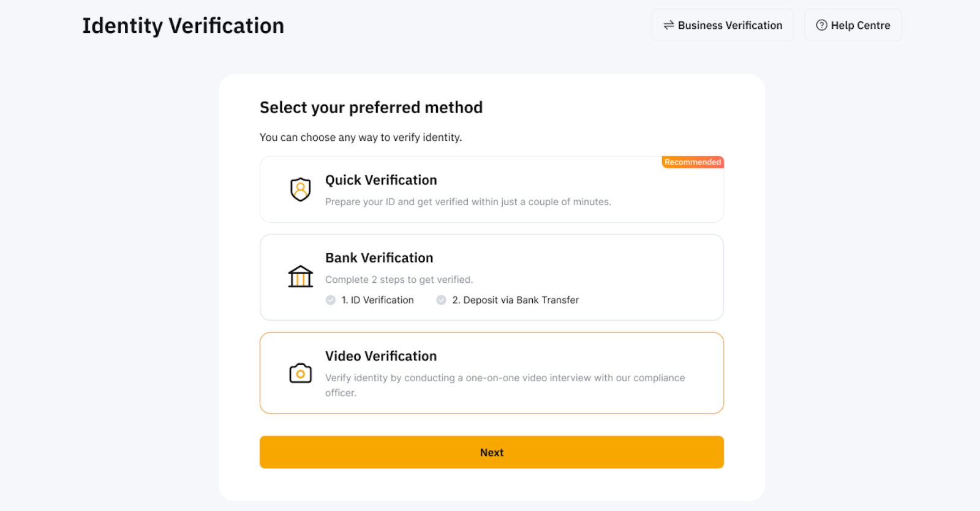Choose the Bank Verification option title

379,258
